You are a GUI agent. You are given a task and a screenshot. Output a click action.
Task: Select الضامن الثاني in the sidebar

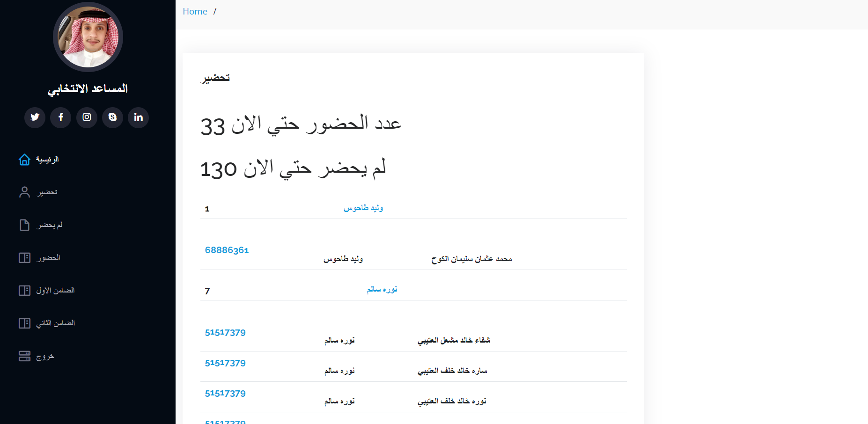(55, 323)
